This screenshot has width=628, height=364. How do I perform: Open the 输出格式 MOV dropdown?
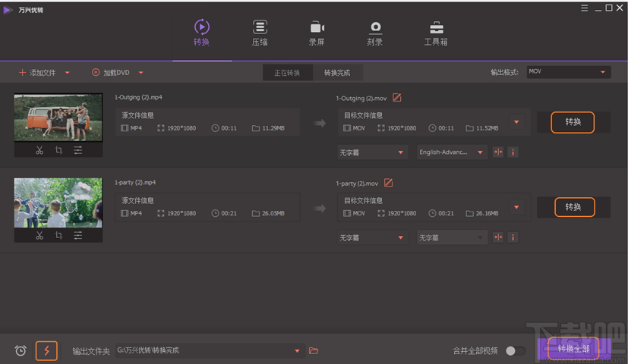point(568,72)
